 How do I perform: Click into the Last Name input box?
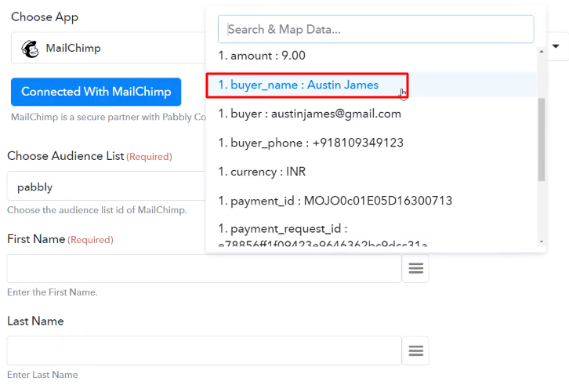coord(205,350)
